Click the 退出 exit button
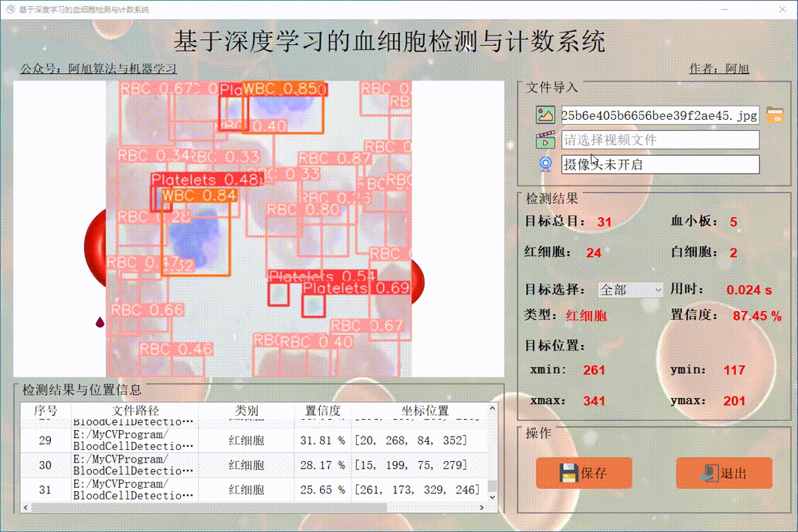The width and height of the screenshot is (798, 532). coord(724,473)
